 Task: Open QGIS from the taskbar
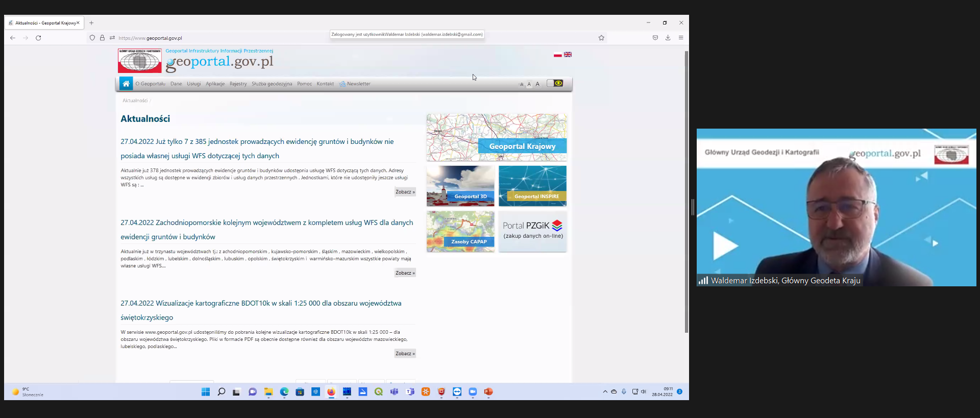pos(379,392)
